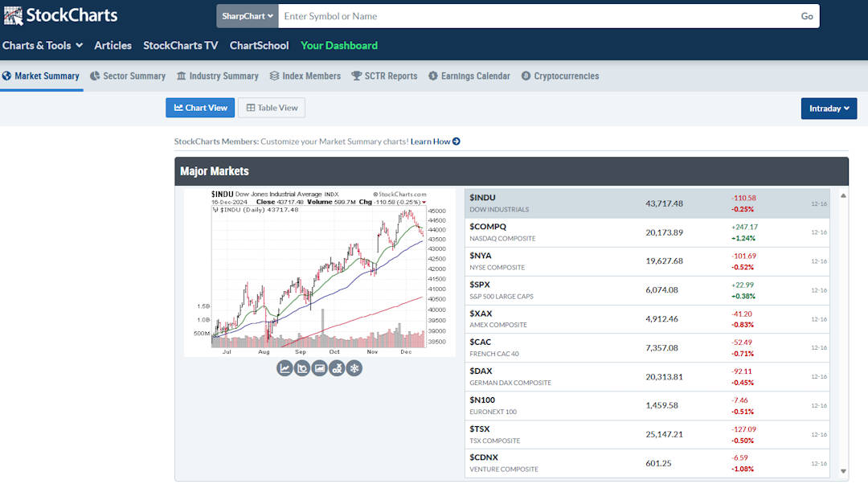This screenshot has width=868, height=484.
Task: Click the StockCharts logo
Action: point(60,15)
